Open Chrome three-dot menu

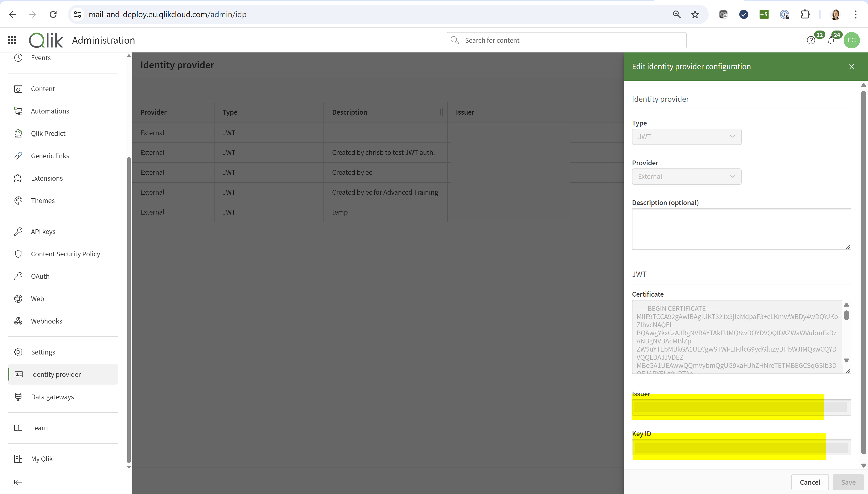click(x=855, y=14)
